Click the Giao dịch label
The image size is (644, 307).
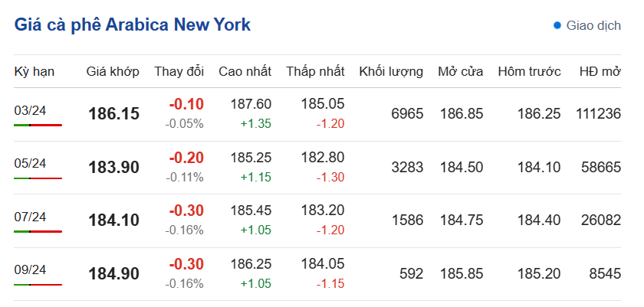(593, 25)
